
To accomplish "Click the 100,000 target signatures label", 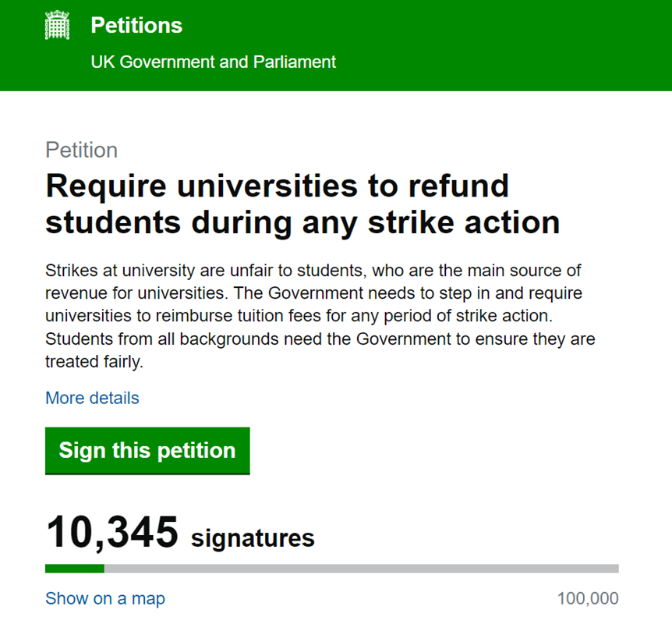I will [588, 598].
